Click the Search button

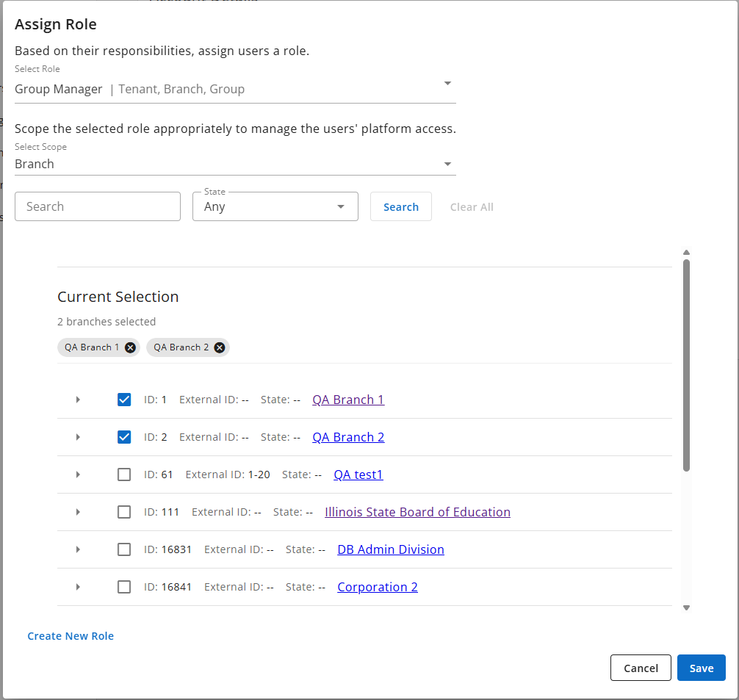coord(401,206)
